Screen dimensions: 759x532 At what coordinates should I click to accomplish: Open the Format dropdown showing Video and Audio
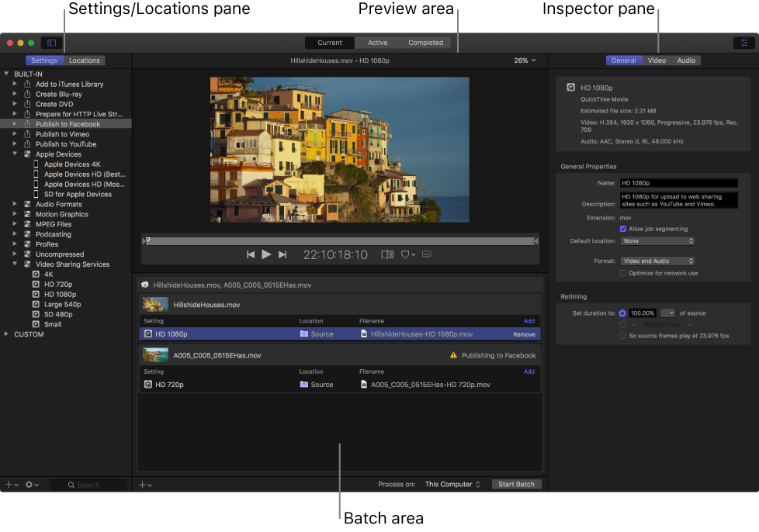(x=657, y=261)
